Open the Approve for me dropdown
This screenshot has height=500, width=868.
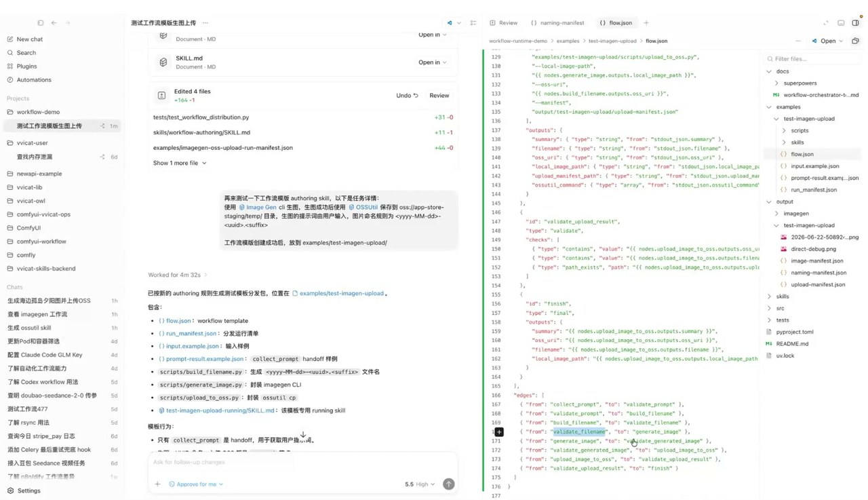[196, 484]
